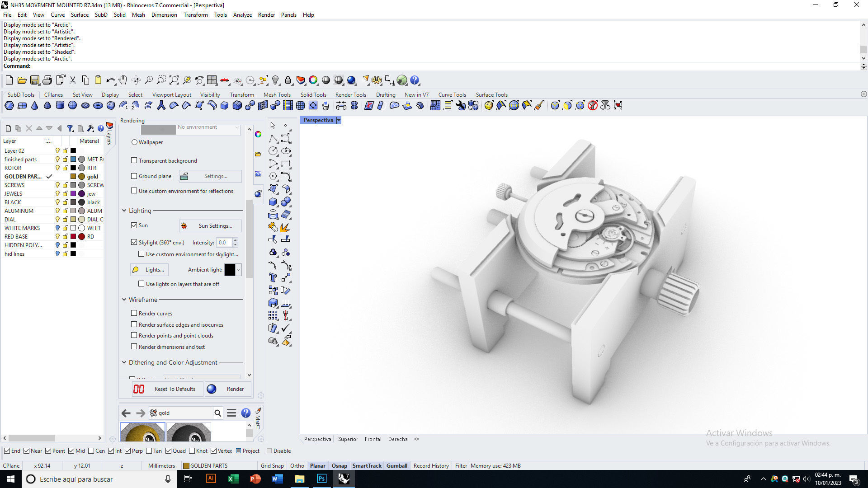Click the New file icon in toolbar
868x488 pixels.
9,80
